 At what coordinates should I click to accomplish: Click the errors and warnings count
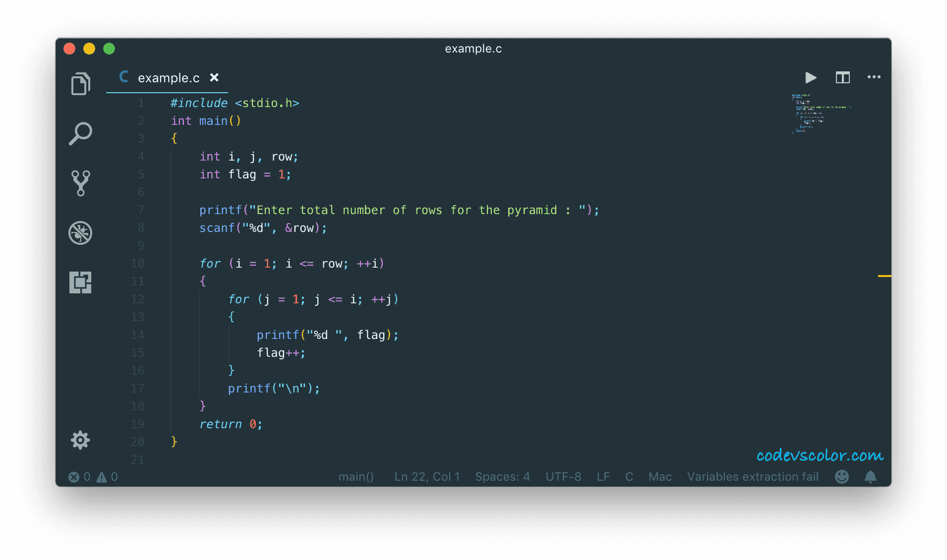[93, 477]
